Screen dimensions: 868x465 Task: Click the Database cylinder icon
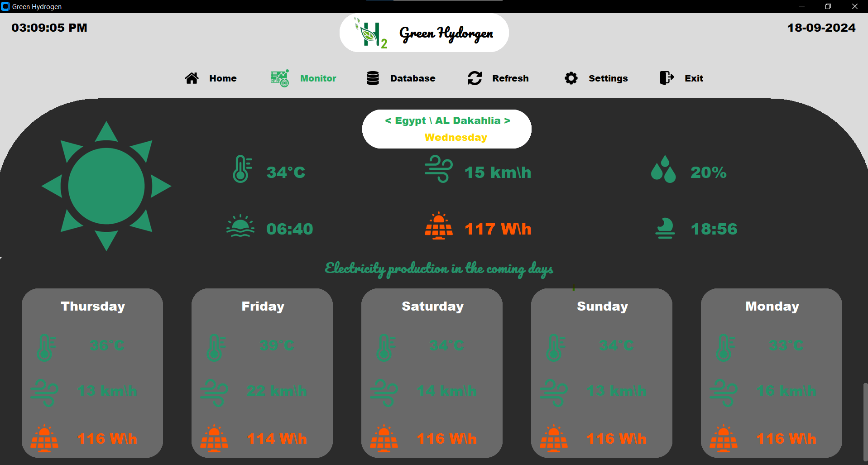[x=373, y=78]
